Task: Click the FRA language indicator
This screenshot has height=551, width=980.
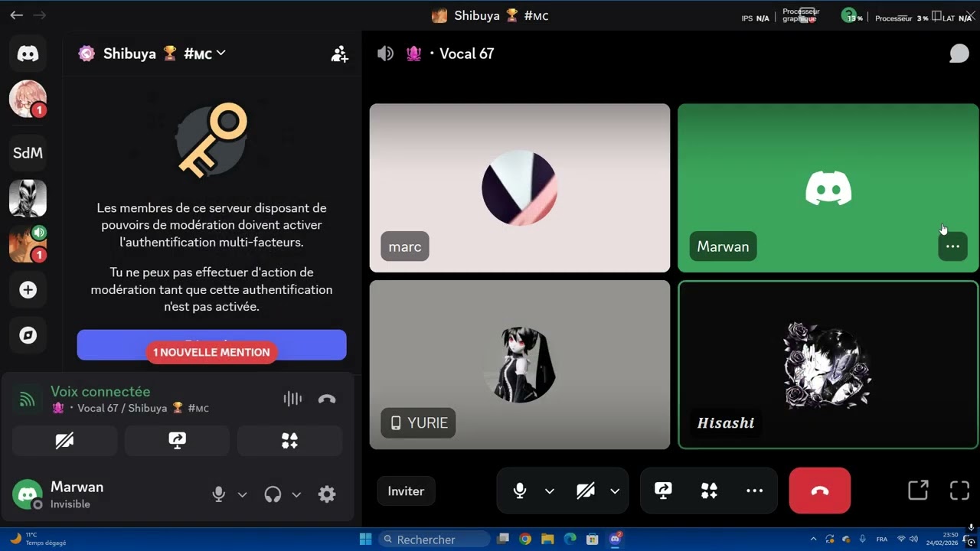Action: [x=882, y=539]
